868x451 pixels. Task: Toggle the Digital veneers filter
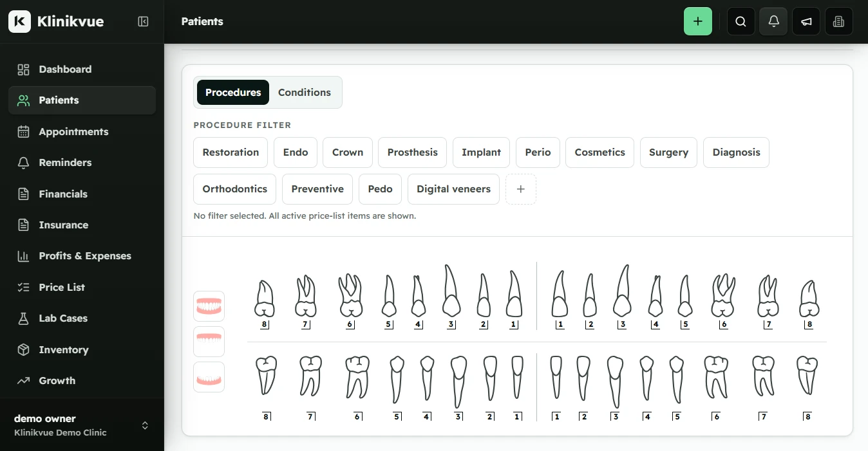click(x=454, y=189)
